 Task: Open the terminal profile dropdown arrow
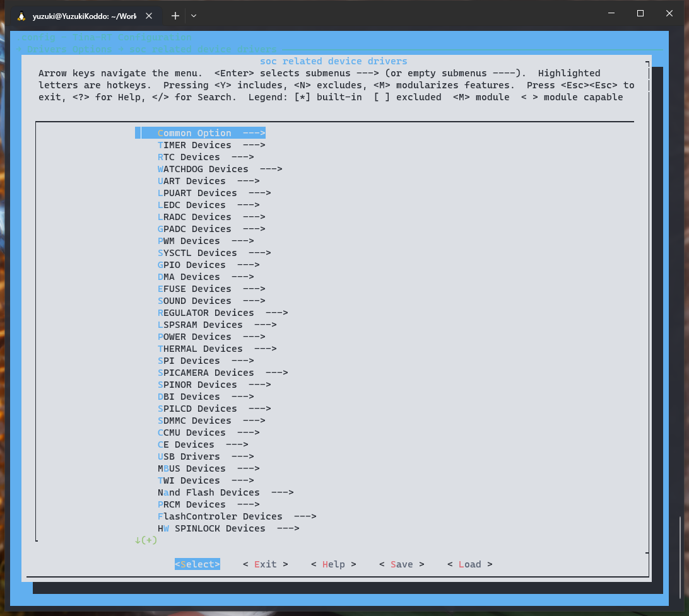point(194,16)
